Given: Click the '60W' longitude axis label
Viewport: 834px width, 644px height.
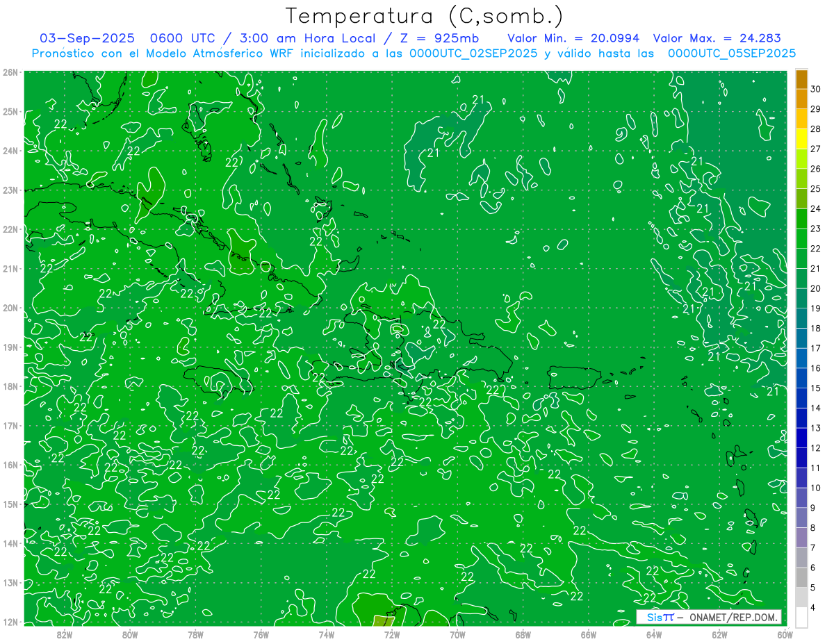Looking at the screenshot, I should (x=785, y=634).
